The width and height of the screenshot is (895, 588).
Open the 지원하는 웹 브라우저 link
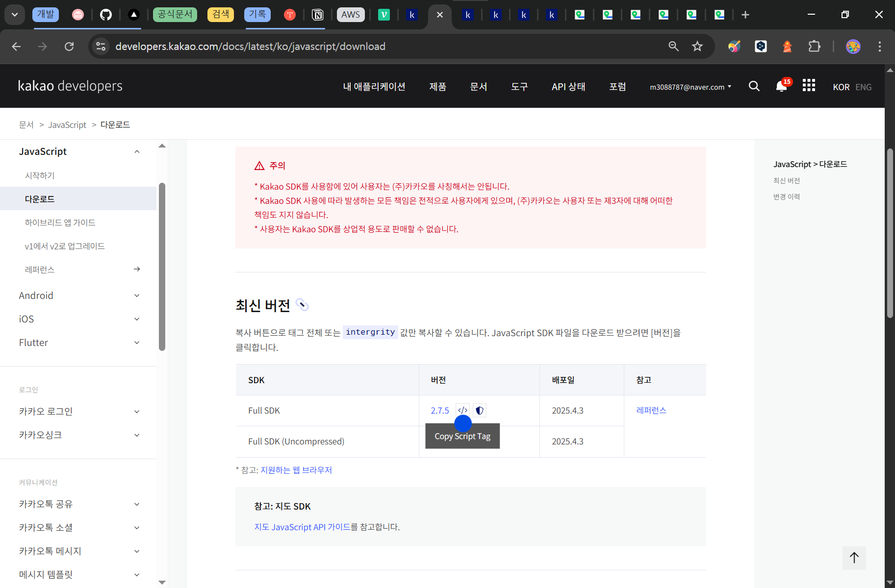[x=296, y=470]
